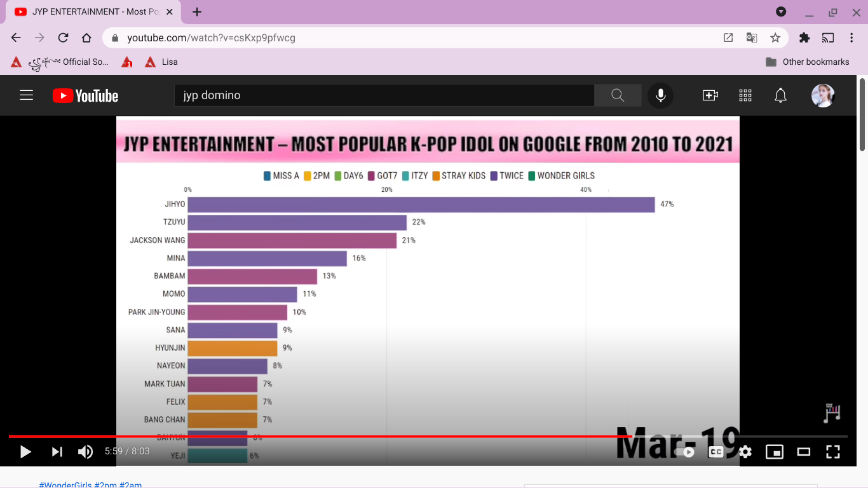Click the TWICE purple legend swatch

(x=493, y=176)
